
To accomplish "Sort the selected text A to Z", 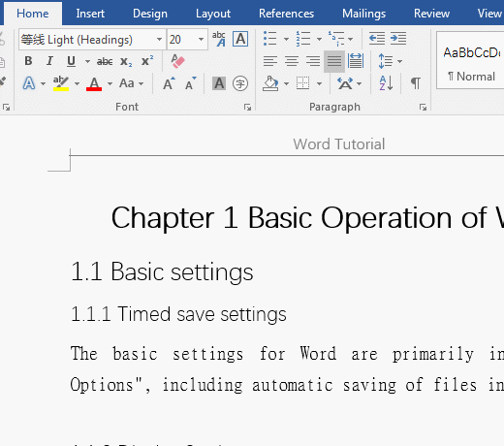I will (386, 83).
